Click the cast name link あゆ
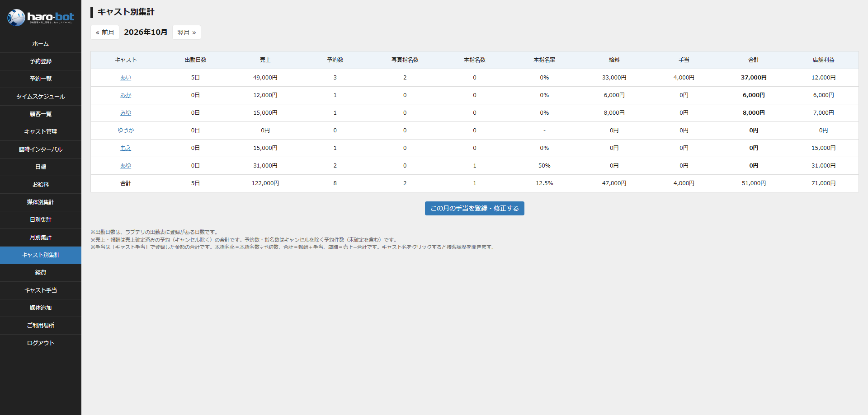The image size is (868, 415). [x=126, y=166]
